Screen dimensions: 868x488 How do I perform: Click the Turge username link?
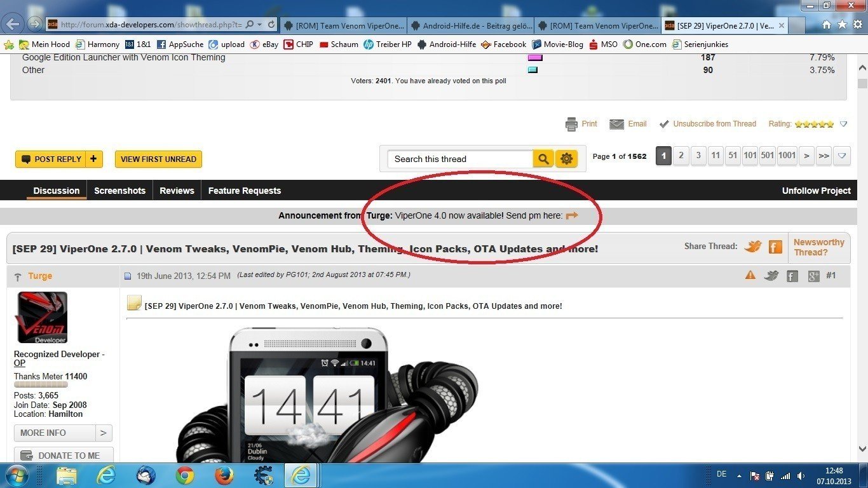click(x=40, y=276)
